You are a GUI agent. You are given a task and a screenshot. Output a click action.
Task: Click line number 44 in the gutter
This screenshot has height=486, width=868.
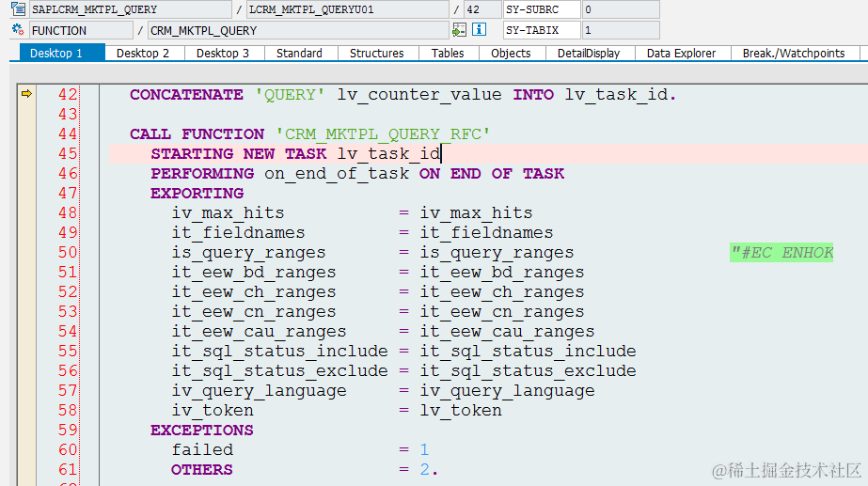click(x=68, y=133)
